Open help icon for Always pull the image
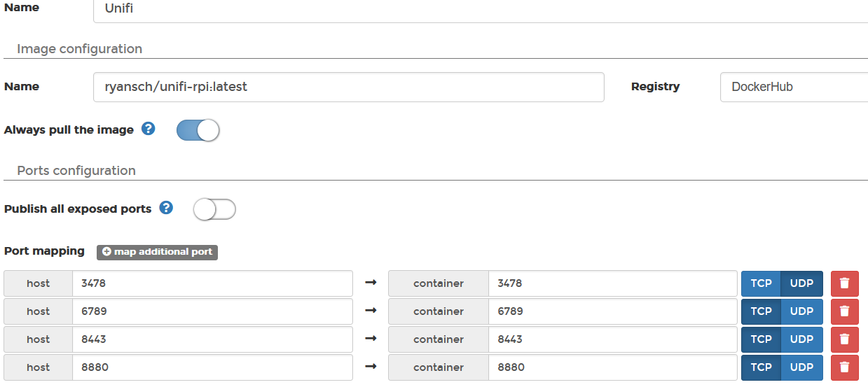The width and height of the screenshot is (868, 387). pyautogui.click(x=148, y=129)
